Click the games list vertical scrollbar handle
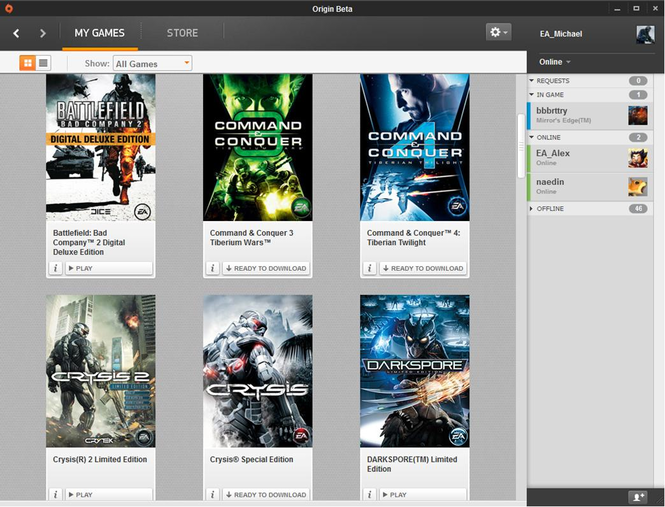This screenshot has width=665, height=507. coord(521,146)
